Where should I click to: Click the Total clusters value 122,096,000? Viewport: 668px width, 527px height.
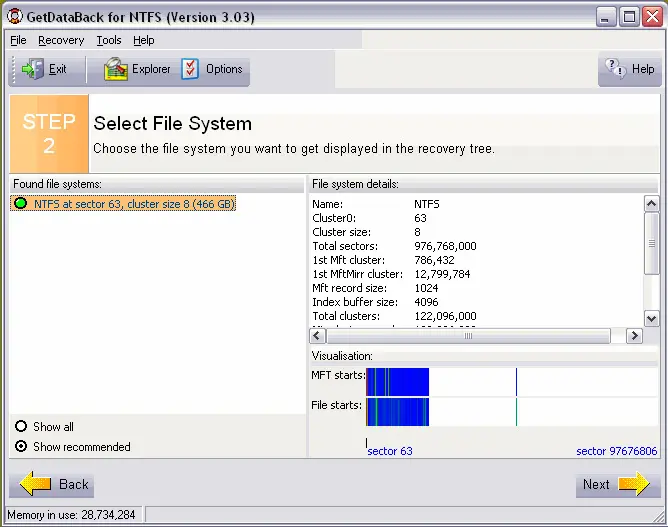tap(445, 316)
